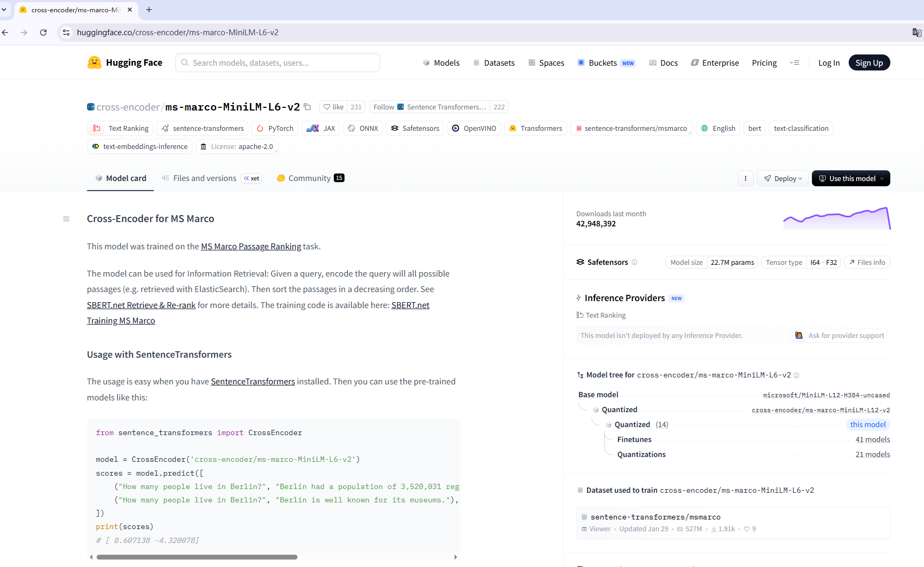Open the Datasets nav item
The height and width of the screenshot is (567, 924).
494,63
